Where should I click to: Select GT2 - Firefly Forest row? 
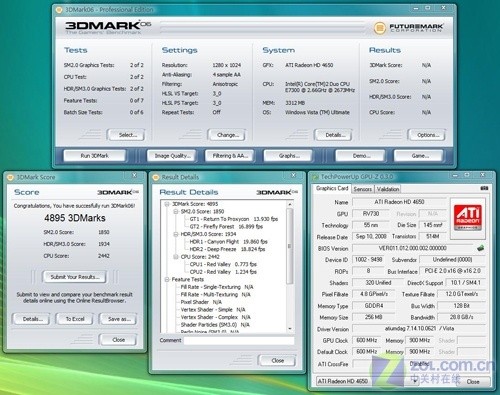pos(226,227)
